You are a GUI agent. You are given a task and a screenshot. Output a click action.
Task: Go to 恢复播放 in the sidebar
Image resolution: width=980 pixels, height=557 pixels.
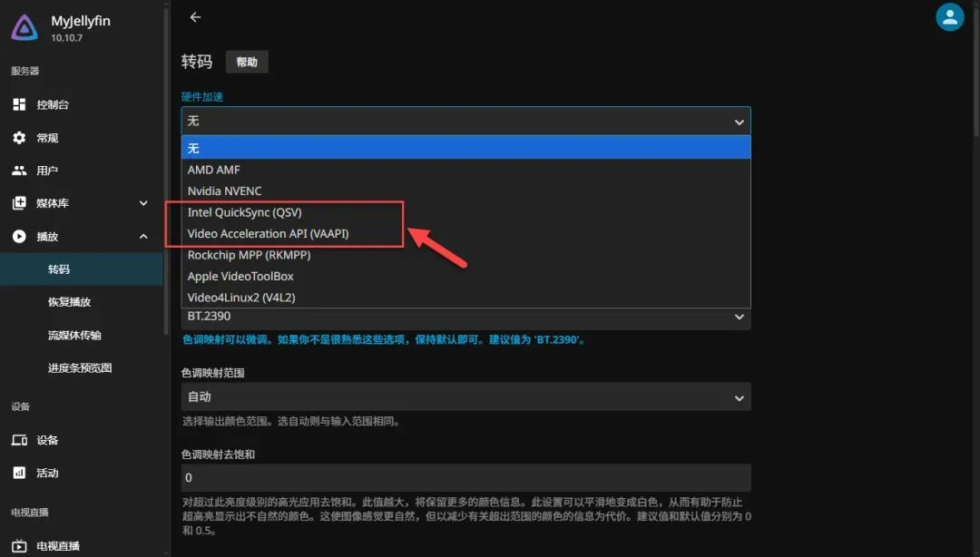[82, 302]
